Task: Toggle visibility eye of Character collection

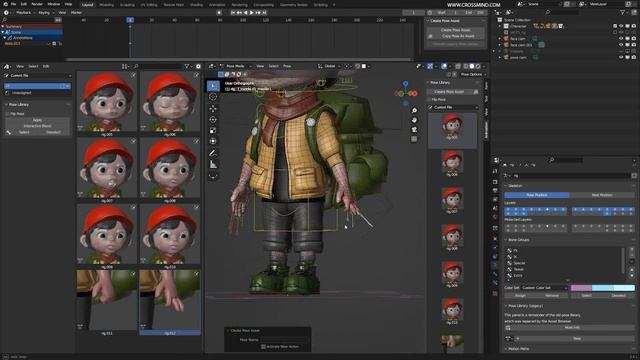Action: [x=621, y=26]
